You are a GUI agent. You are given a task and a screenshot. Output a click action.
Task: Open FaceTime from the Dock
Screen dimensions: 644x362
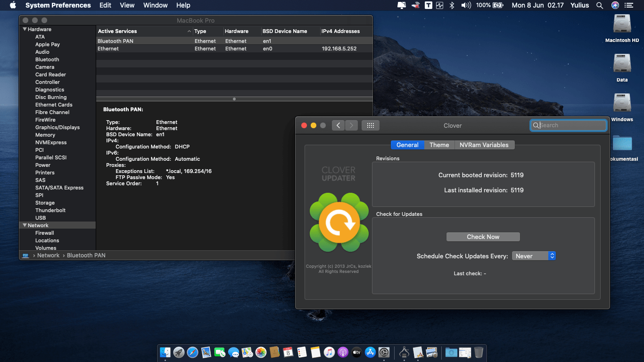point(220,352)
